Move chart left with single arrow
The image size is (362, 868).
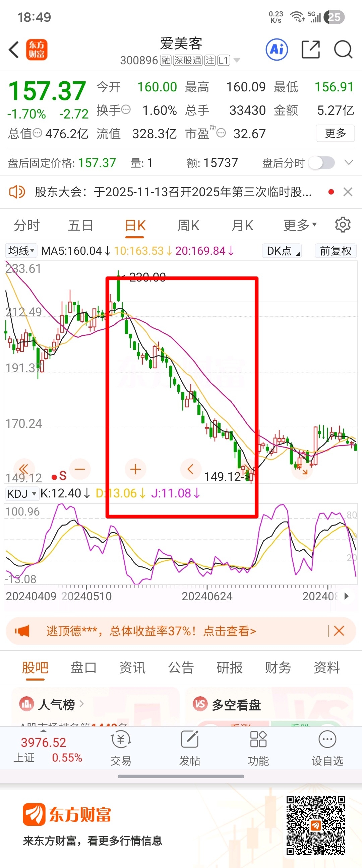(x=191, y=469)
